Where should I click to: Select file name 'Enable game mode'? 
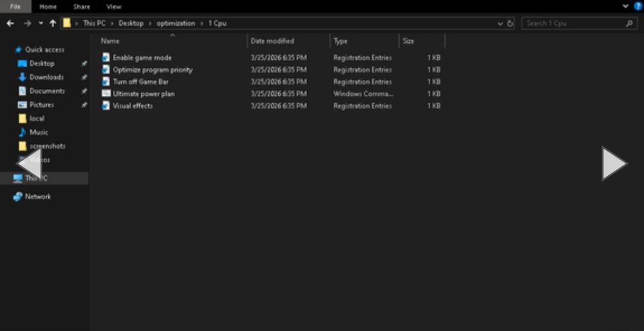(x=142, y=58)
